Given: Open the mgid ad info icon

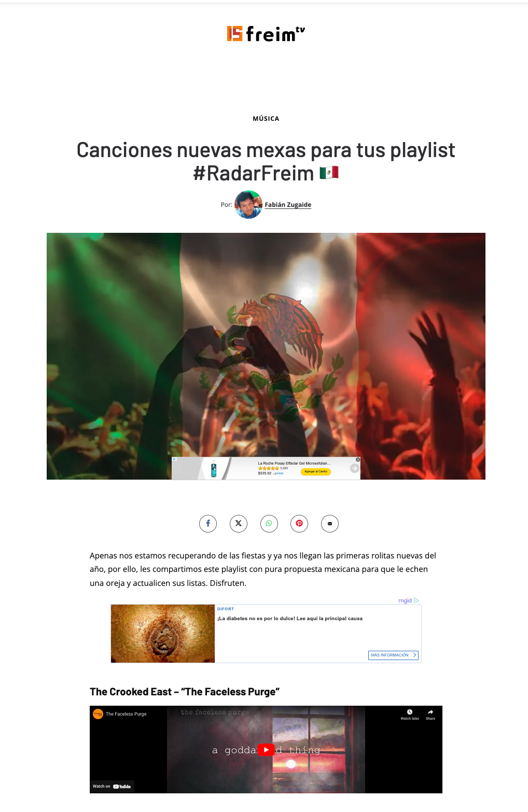Looking at the screenshot, I should click(416, 600).
